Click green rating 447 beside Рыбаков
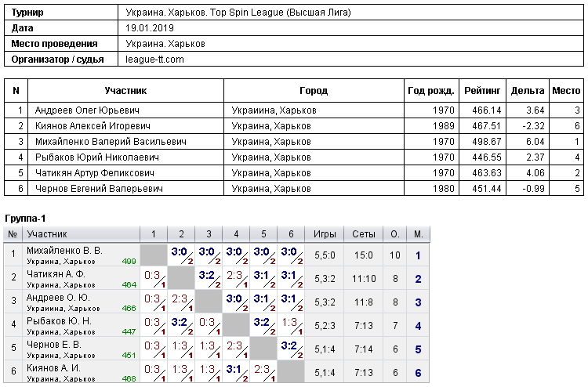The image size is (588, 387). [x=129, y=331]
